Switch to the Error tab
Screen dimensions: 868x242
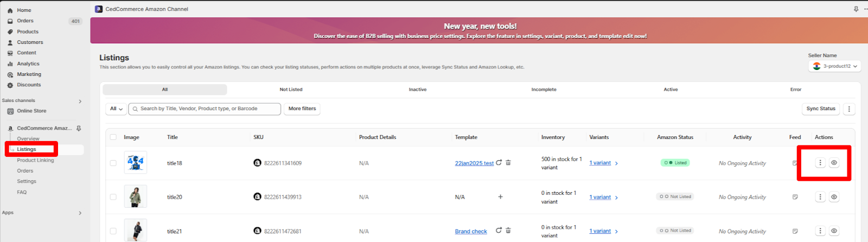796,90
